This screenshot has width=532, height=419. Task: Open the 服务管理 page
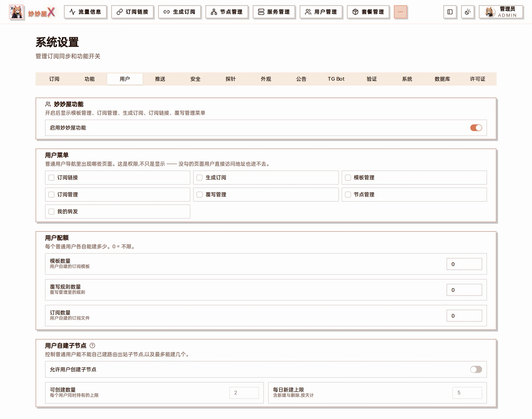(x=274, y=12)
